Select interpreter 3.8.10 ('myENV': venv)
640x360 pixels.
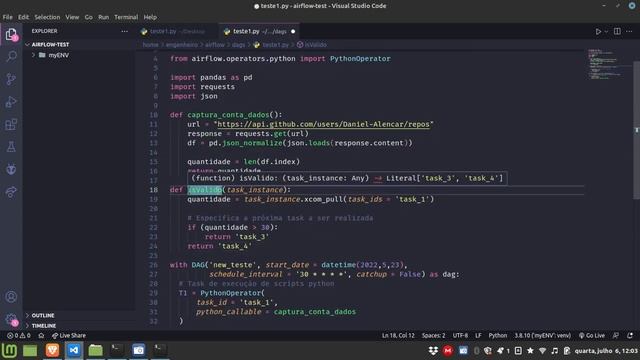coord(542,336)
